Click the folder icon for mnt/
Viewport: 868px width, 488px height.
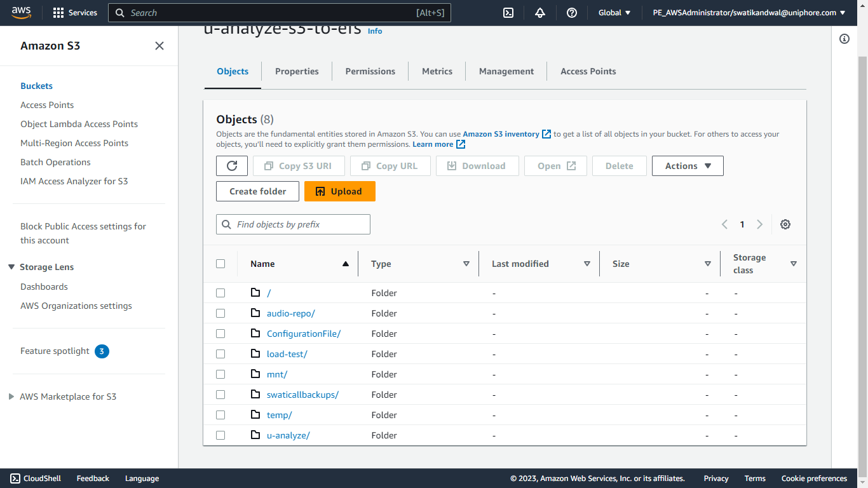tap(255, 374)
